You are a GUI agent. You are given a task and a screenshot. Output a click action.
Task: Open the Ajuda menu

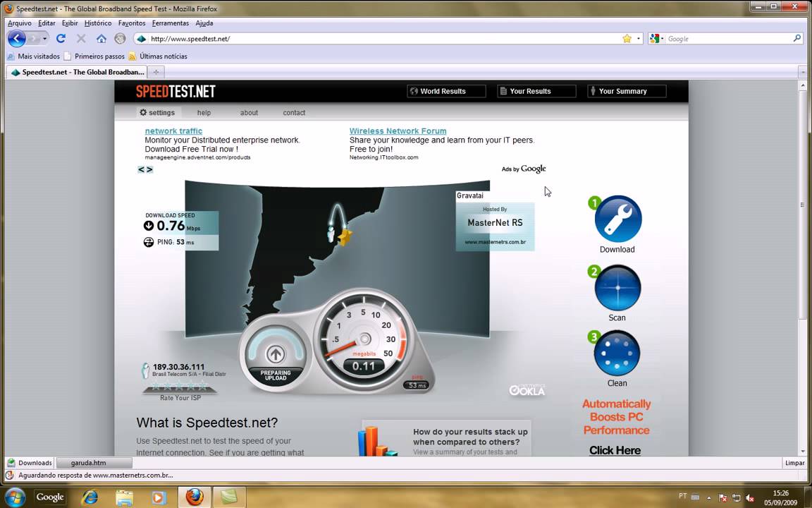(204, 23)
